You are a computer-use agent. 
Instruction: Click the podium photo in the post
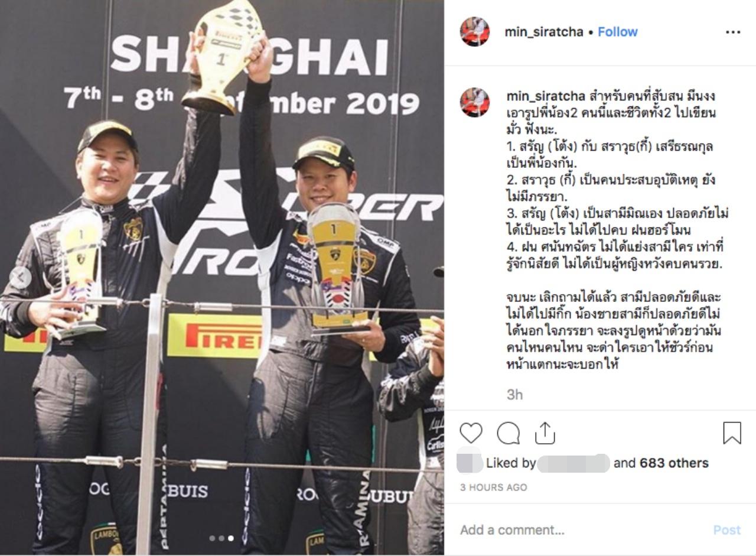[221, 278]
